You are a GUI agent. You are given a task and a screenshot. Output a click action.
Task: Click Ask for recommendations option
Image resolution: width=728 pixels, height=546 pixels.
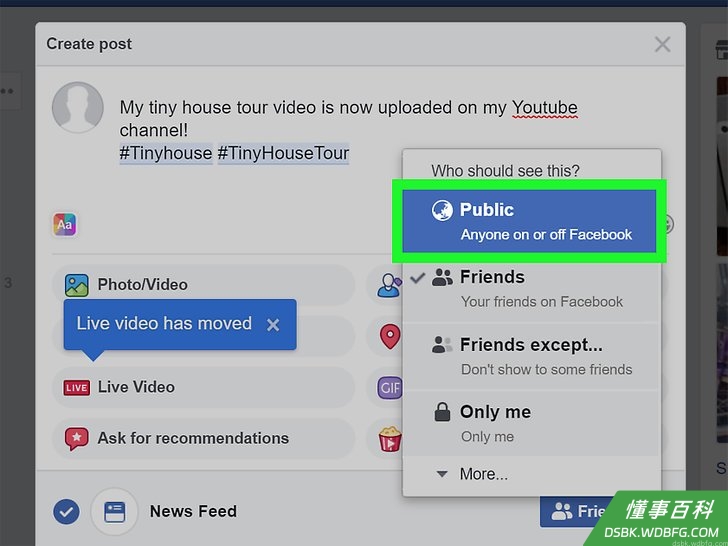point(203,438)
